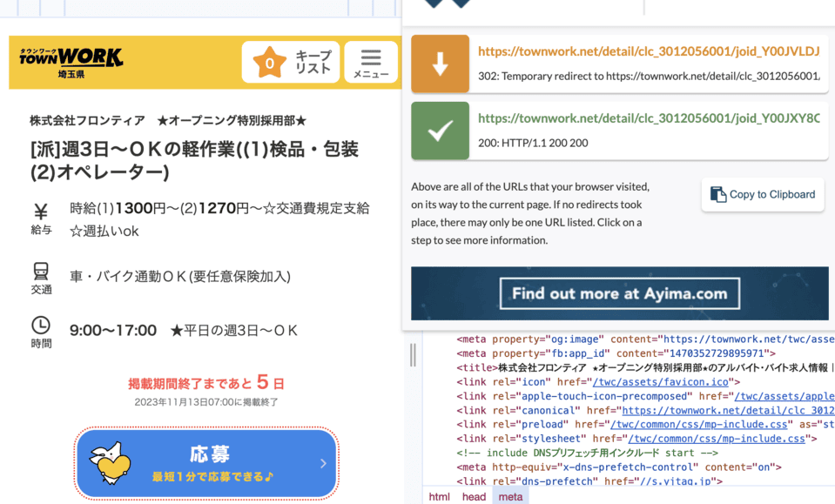Click company name 株式会社フロンティア text
This screenshot has width=835, height=504.
[87, 121]
